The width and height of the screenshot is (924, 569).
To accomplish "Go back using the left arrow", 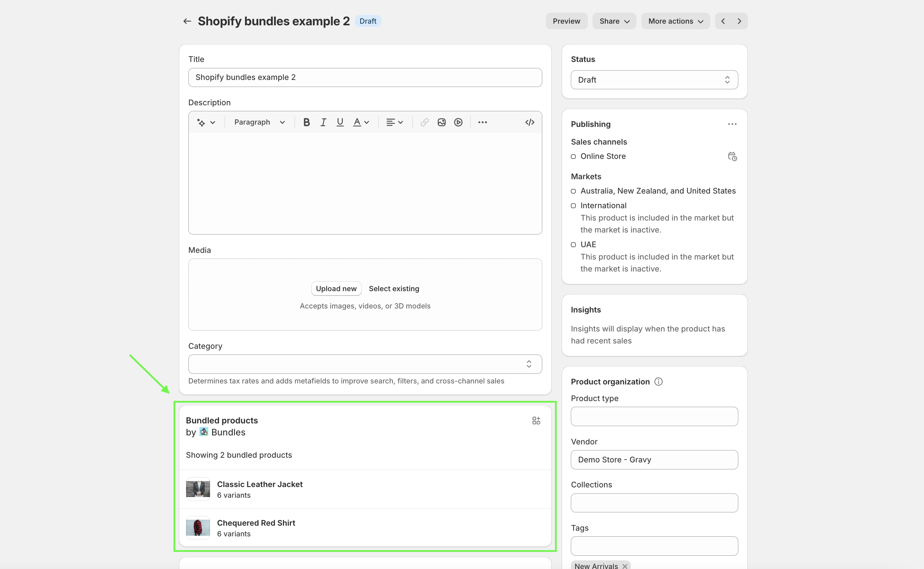I will tap(187, 21).
